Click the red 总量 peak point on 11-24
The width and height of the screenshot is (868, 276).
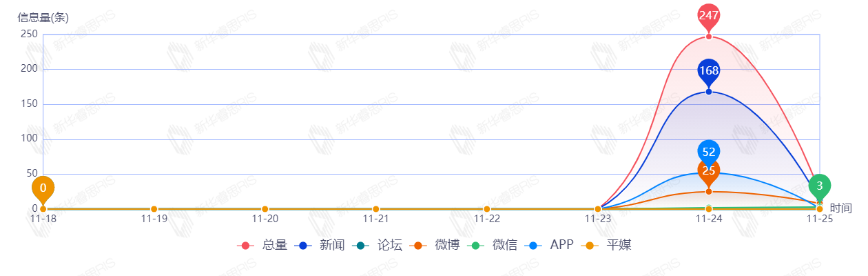click(x=709, y=37)
